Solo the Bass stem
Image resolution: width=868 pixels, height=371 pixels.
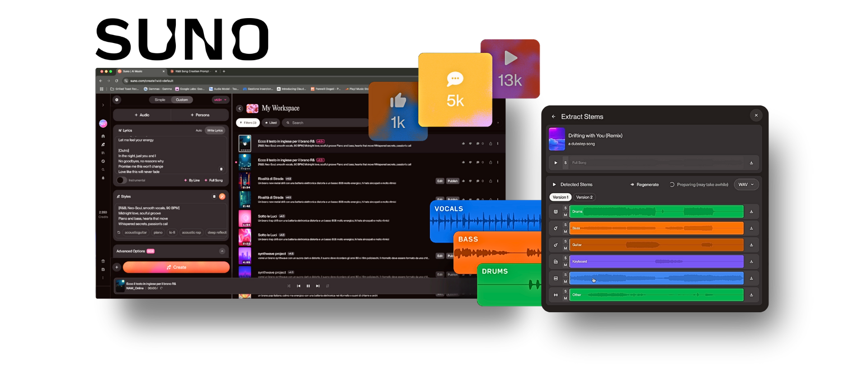click(x=566, y=225)
